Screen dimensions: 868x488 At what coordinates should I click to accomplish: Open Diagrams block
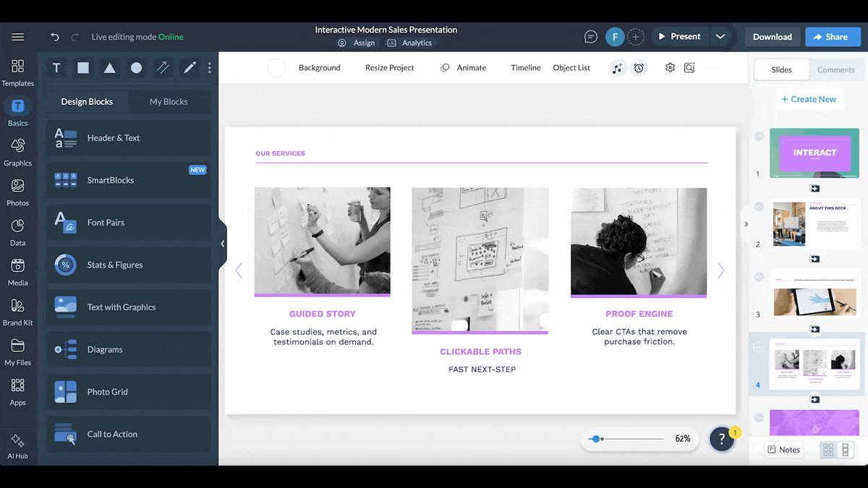coord(129,349)
